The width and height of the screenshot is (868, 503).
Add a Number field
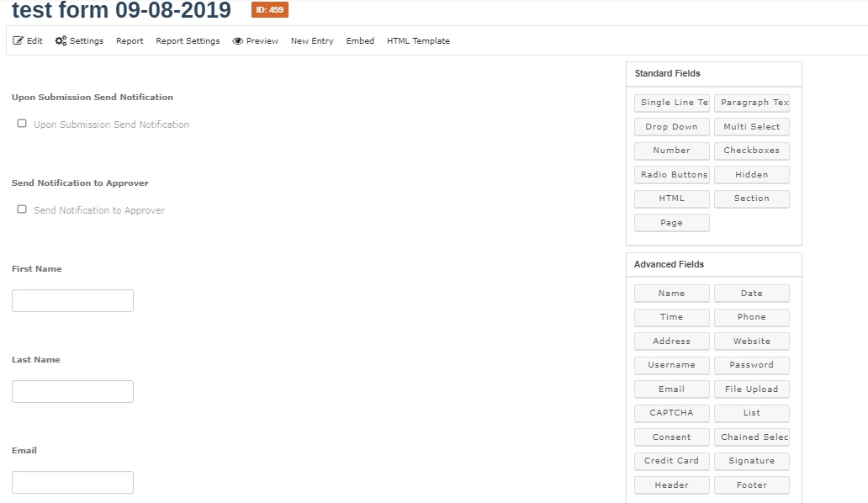(671, 151)
